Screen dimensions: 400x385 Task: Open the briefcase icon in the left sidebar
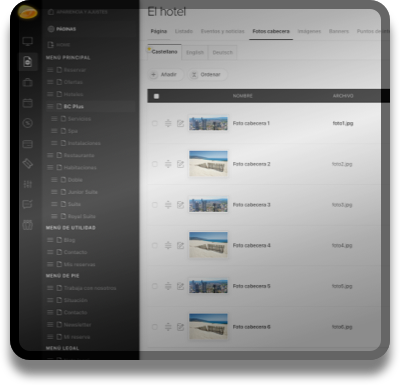click(28, 82)
